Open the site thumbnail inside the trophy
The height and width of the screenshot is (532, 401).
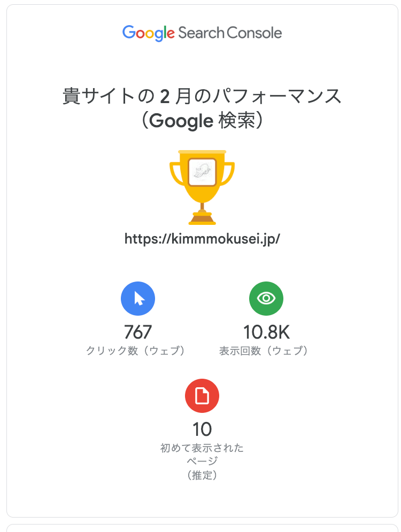[x=202, y=172]
